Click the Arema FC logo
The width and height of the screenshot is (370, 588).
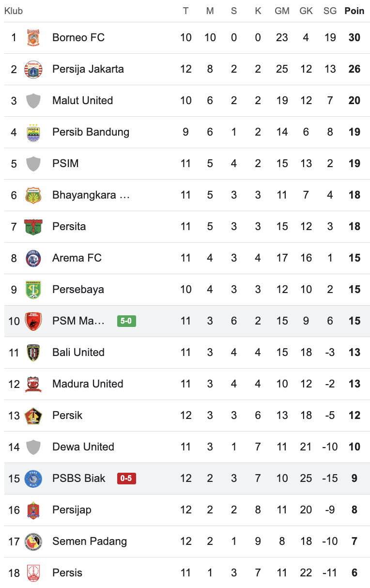point(33,258)
